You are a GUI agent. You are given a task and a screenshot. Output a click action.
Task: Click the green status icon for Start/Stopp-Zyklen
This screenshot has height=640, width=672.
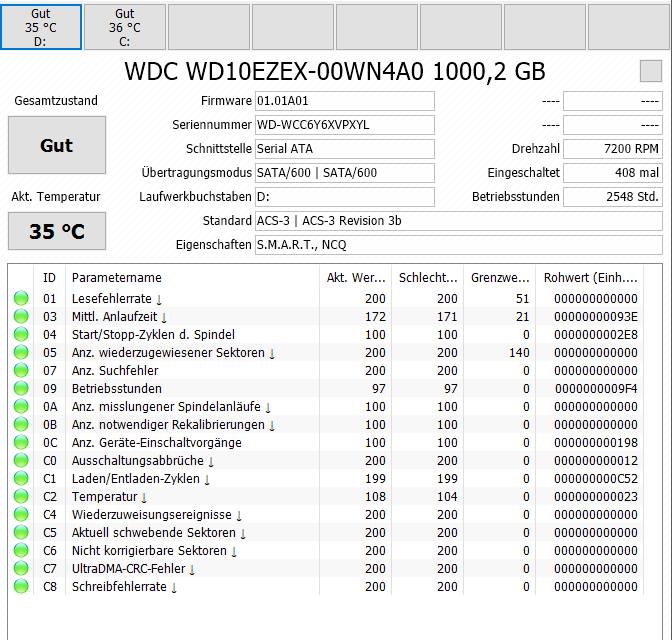[x=21, y=334]
